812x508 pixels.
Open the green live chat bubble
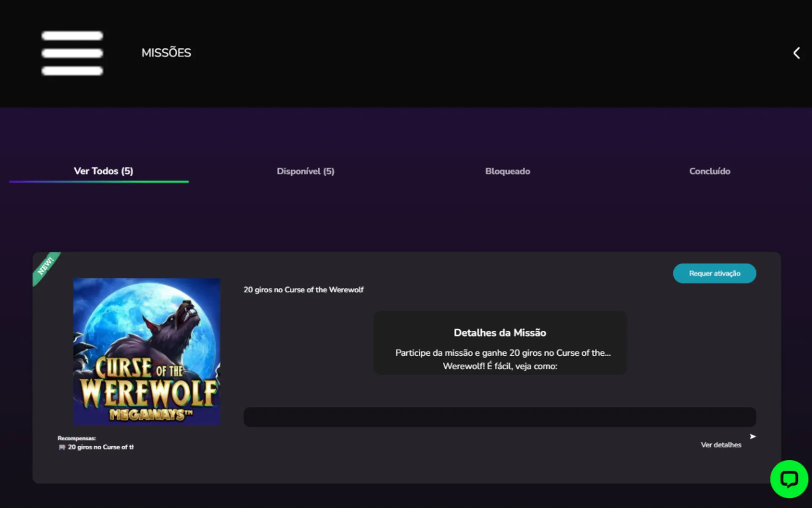coord(789,479)
